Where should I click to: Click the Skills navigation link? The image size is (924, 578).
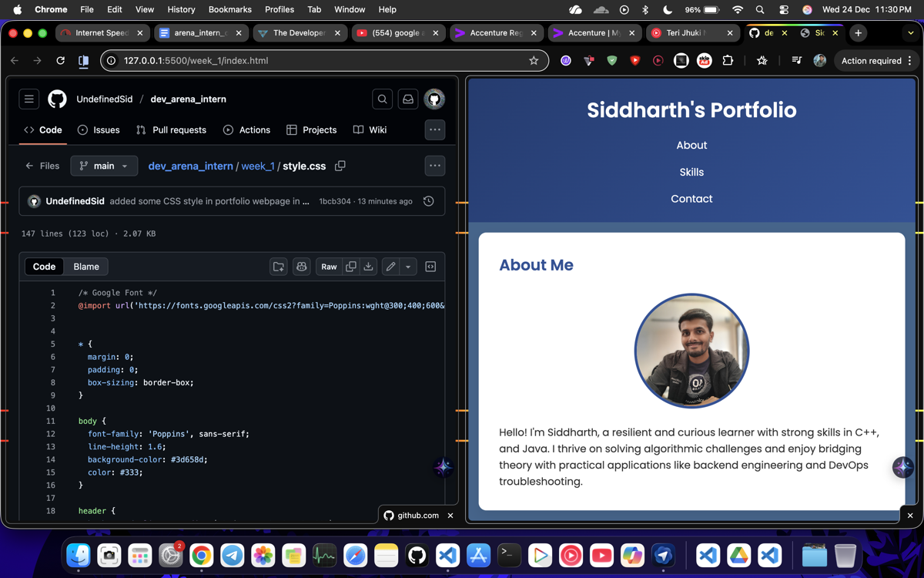click(x=691, y=172)
